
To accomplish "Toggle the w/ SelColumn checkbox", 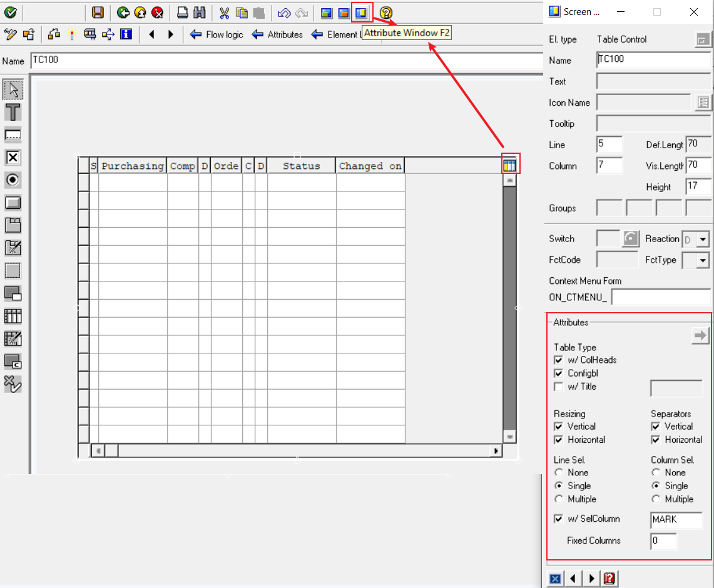I will click(559, 519).
